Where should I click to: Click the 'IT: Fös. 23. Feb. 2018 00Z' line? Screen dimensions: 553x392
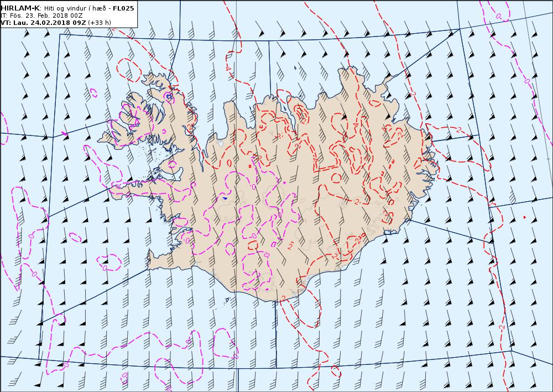pos(42,15)
